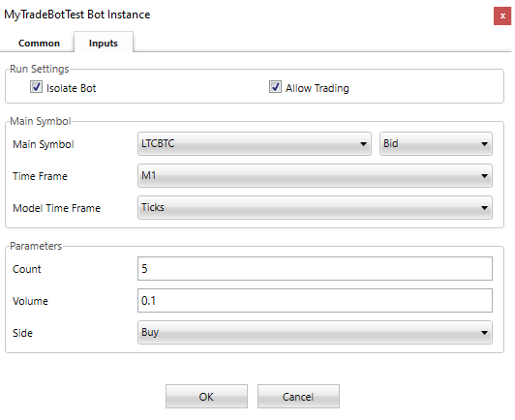Open the Model Time Frame Ticks dropdown
Viewport: 515px width, 420px height.
pyautogui.click(x=315, y=207)
